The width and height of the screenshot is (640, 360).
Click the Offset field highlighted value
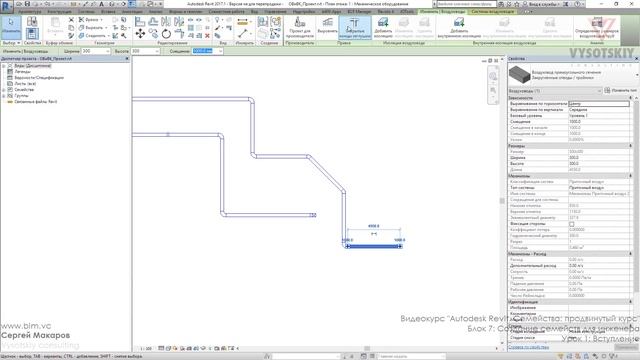(203, 51)
